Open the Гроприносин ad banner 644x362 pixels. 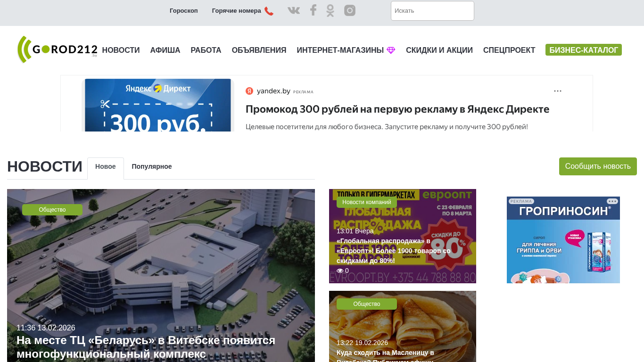coord(563,240)
